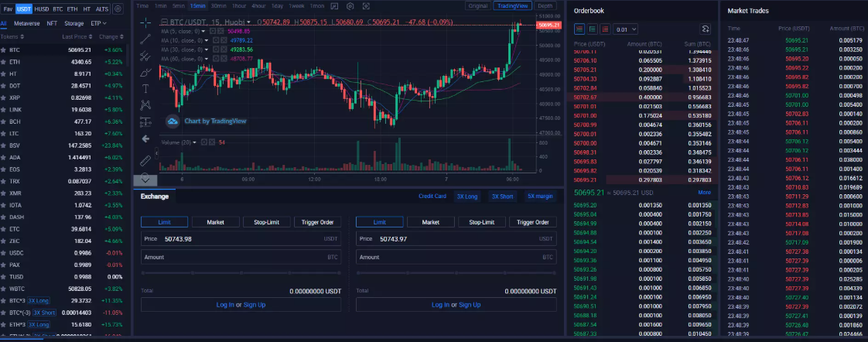Show buy orders only orderbook view
Image resolution: width=868 pixels, height=342 pixels.
pos(593,29)
